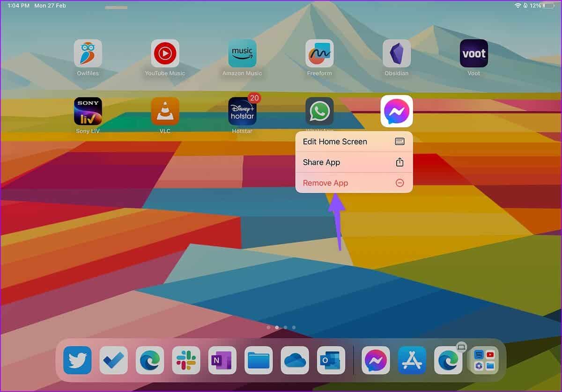The image size is (562, 392).
Task: Choose Share App from context menu
Action: pyautogui.click(x=354, y=162)
